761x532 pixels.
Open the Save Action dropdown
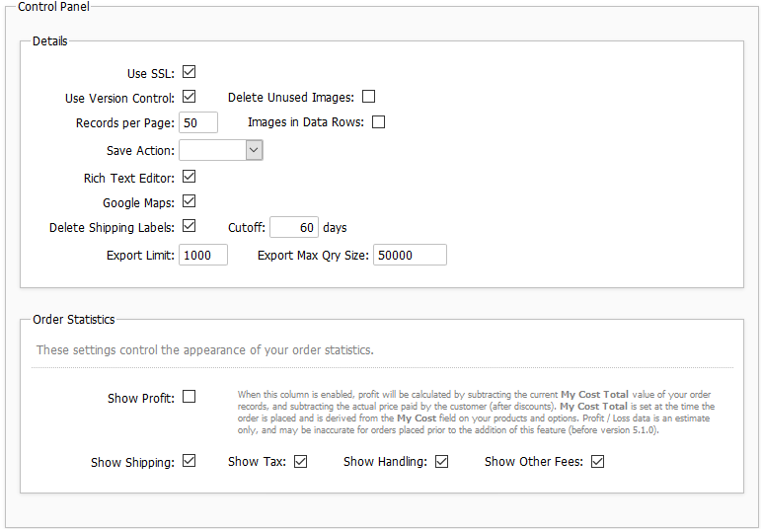click(x=219, y=150)
